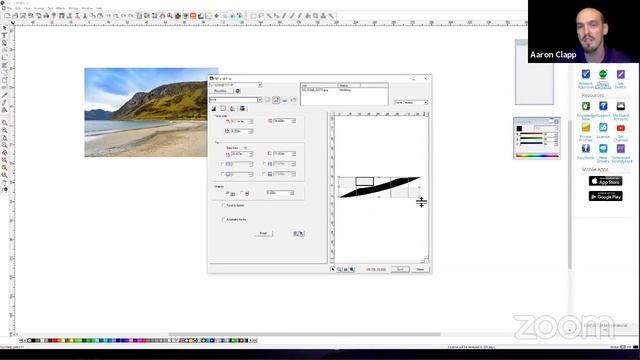
Task: Click the panel width field spinner arrows
Action: click(251, 122)
